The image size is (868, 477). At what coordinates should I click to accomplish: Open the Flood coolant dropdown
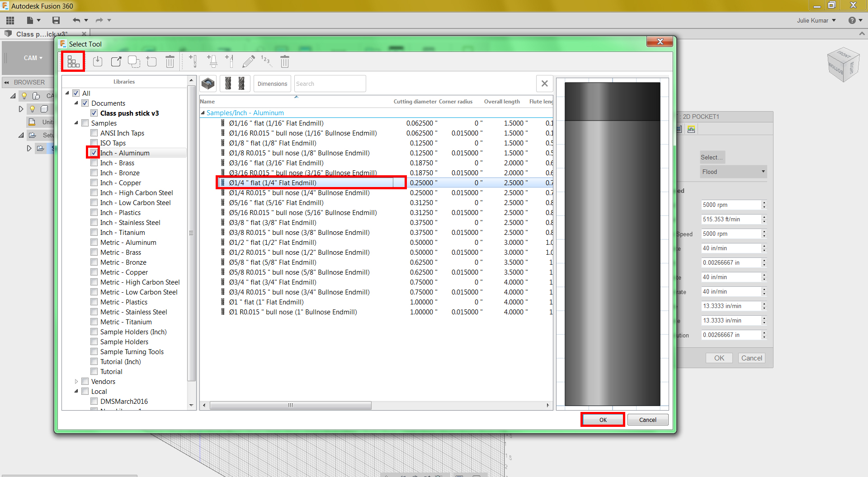(733, 172)
